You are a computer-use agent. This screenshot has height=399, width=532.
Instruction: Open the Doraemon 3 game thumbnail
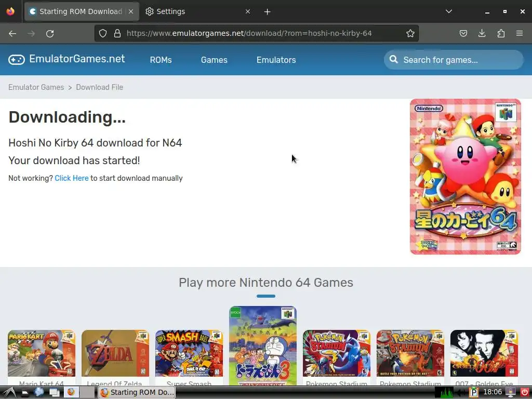tap(263, 345)
